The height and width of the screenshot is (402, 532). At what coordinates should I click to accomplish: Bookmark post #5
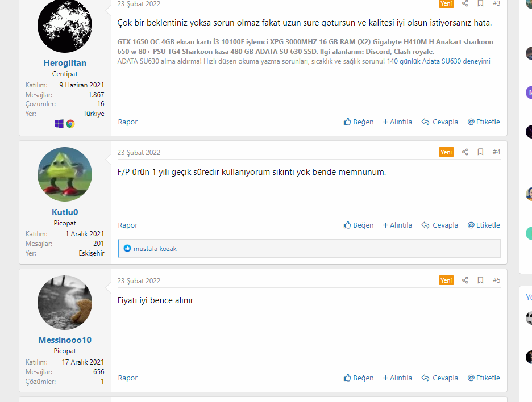pos(480,280)
